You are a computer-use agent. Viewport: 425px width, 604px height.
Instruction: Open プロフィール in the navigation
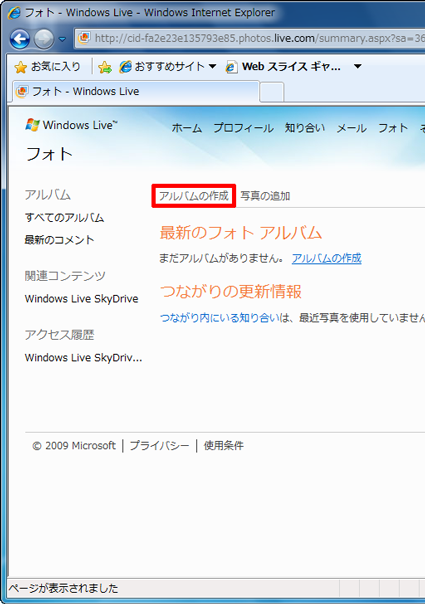[243, 128]
